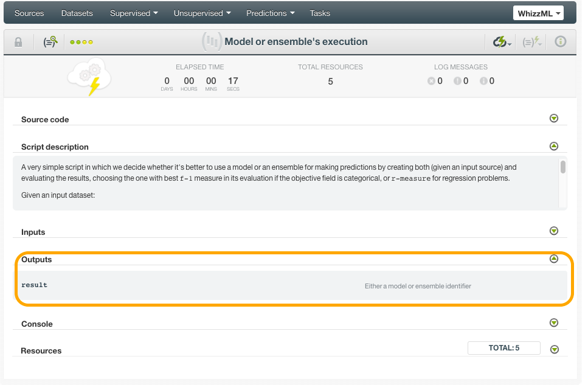Open the Predictions menu
588x390 pixels.
[x=269, y=13]
